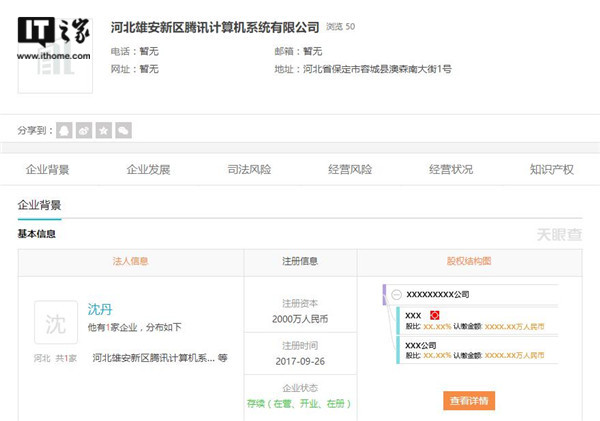Open the 企业背景 navigation tab

47,170
